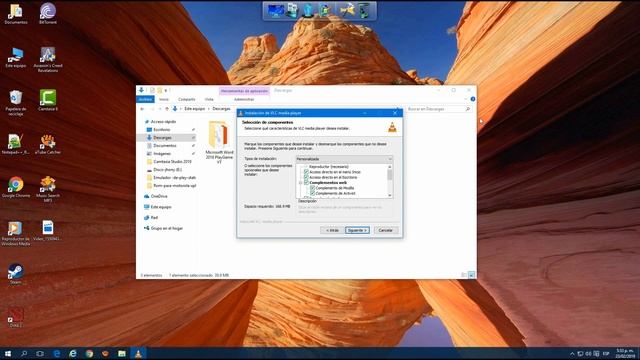Select Escritorio in Explorer sidebar
Viewport: 640px width, 360px height.
[162, 129]
